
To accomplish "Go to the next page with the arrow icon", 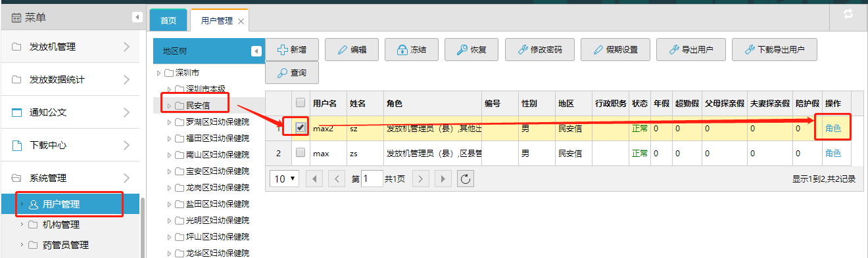I will [420, 179].
